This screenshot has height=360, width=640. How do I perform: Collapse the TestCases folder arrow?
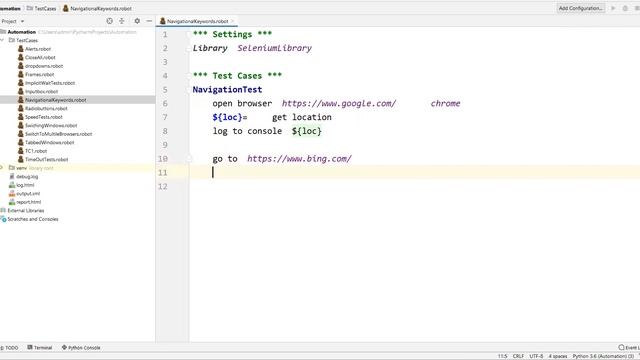pyautogui.click(x=2, y=40)
